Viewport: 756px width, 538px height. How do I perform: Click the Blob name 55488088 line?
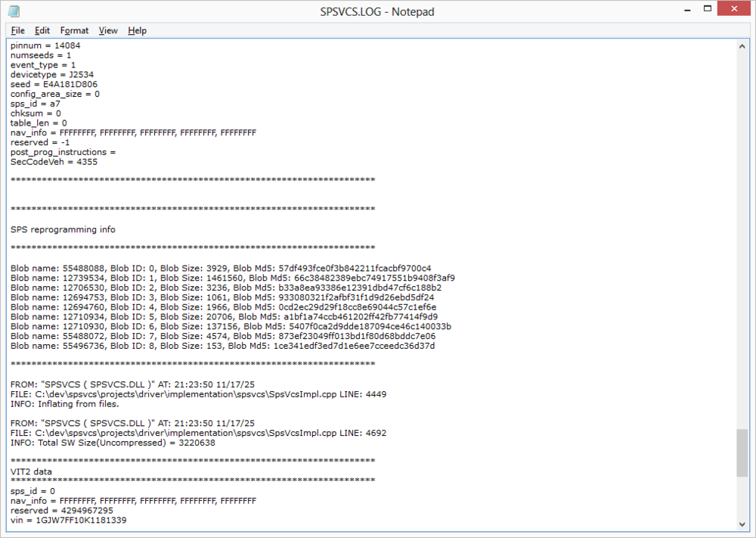coord(221,268)
